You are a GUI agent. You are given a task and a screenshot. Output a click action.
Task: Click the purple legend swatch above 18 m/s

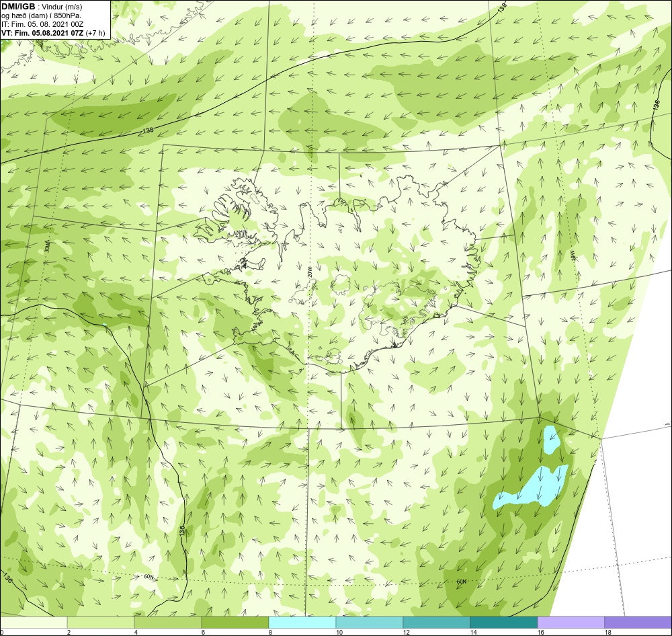tap(638, 623)
